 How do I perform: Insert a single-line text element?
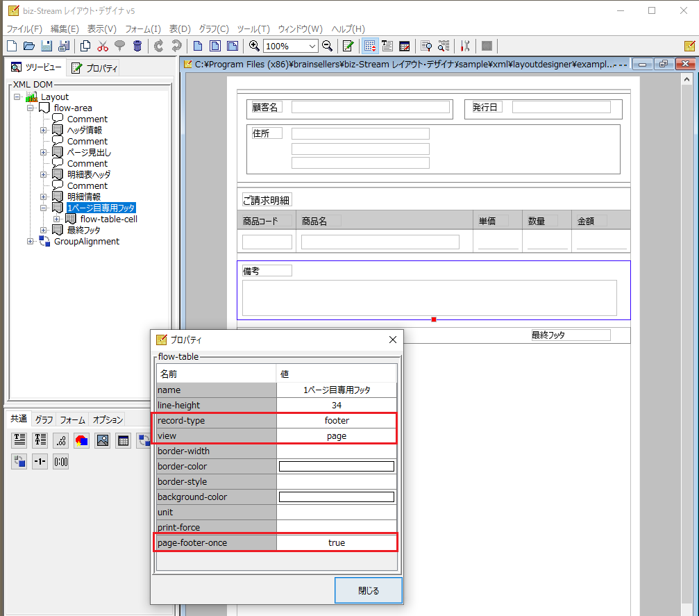pos(19,440)
